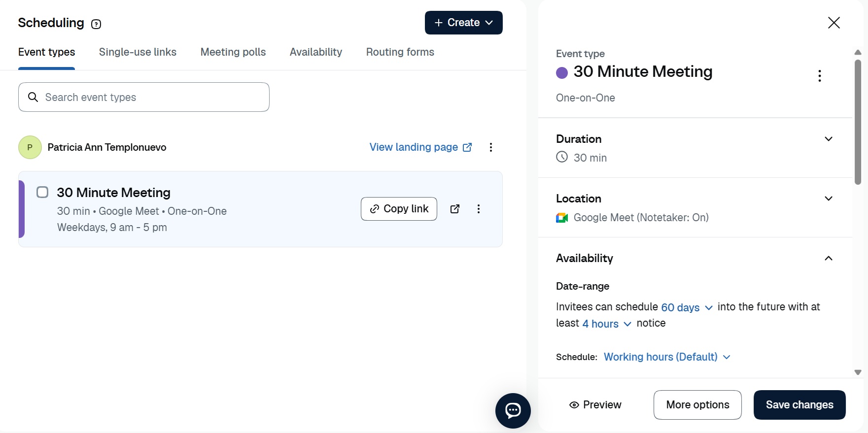Screen dimensions: 868x433
Task: Expand the Location section chevron
Action: tap(829, 199)
